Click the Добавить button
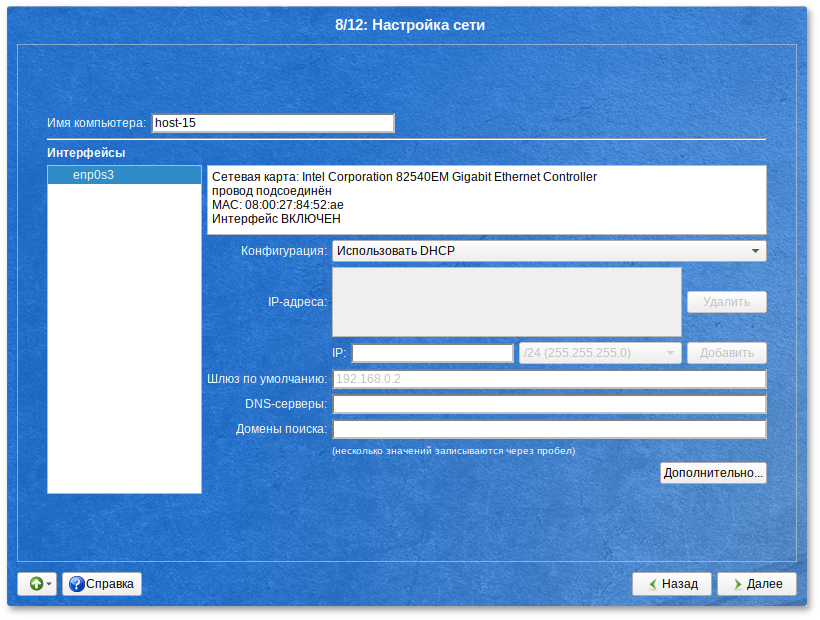This screenshot has width=820, height=620. pos(727,353)
